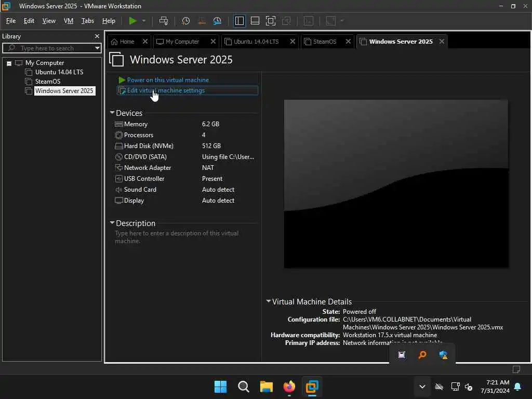The image size is (532, 399).
Task: Click the 6.2 GB memory value
Action: click(211, 124)
